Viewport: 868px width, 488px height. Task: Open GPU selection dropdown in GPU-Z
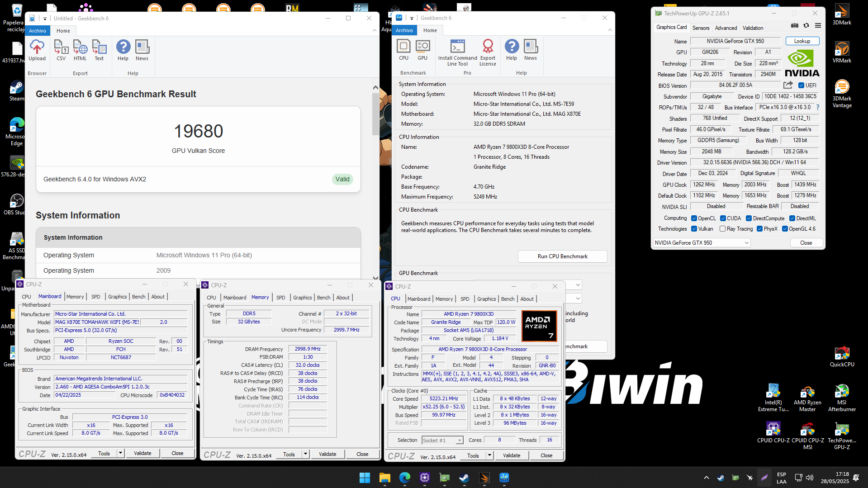click(702, 243)
